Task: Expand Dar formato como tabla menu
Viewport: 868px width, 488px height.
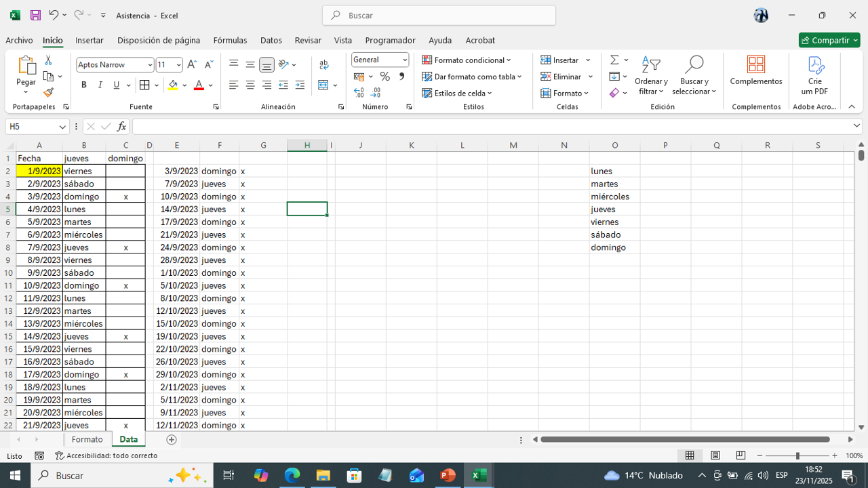Action: click(472, 77)
